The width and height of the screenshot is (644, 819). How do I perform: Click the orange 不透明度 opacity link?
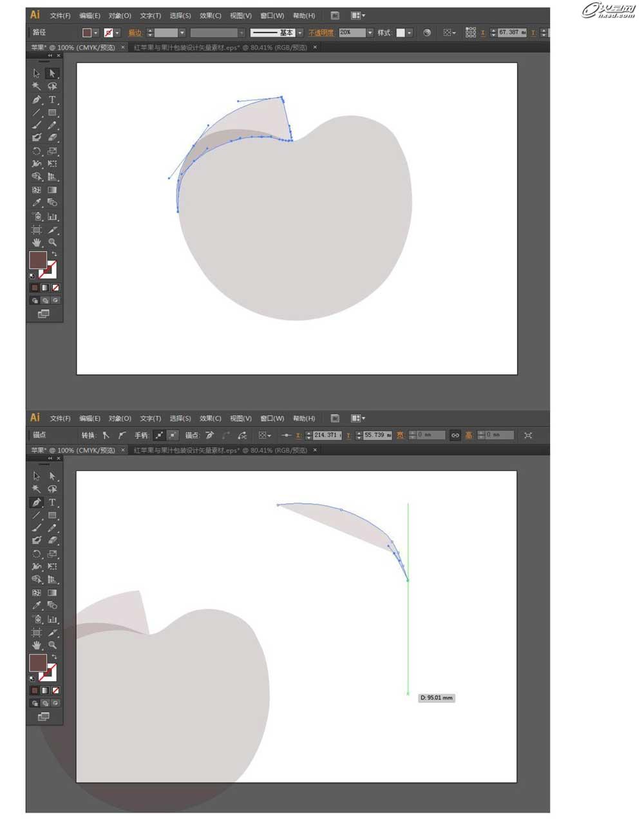click(x=321, y=33)
